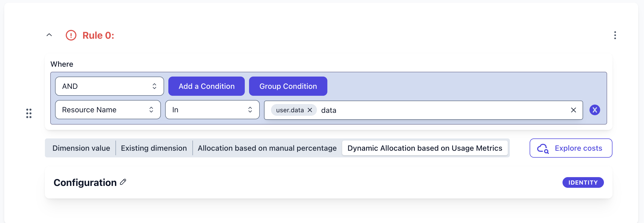Open the In comparison operator dropdown
The height and width of the screenshot is (223, 644).
coord(212,110)
